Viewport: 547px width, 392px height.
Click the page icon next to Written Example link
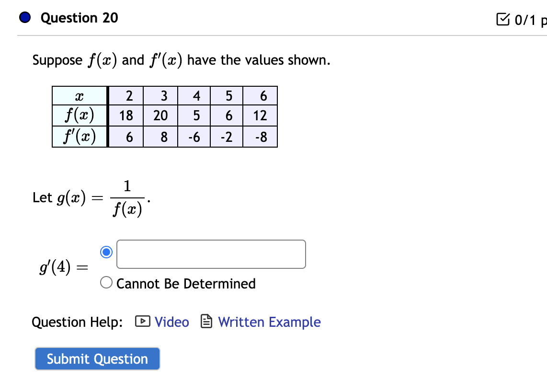click(206, 322)
